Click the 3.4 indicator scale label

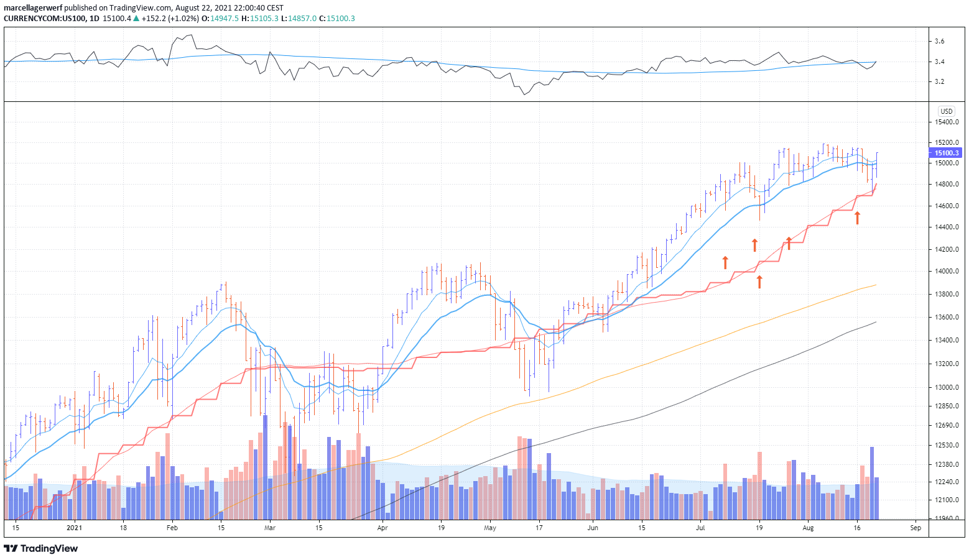[939, 62]
